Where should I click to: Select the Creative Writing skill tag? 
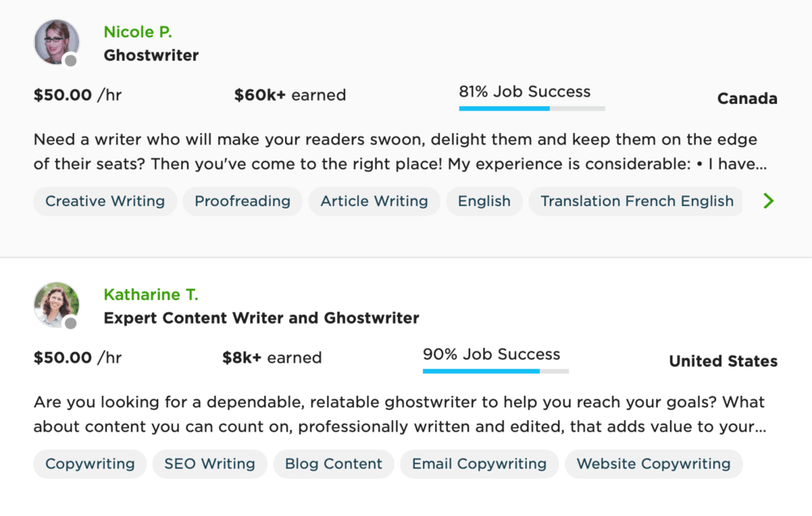click(104, 200)
